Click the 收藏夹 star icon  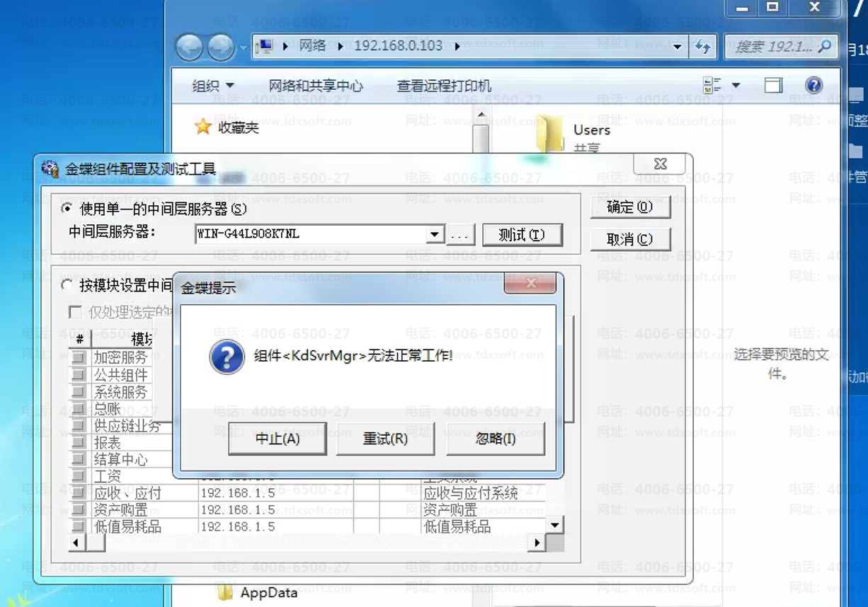(x=203, y=127)
